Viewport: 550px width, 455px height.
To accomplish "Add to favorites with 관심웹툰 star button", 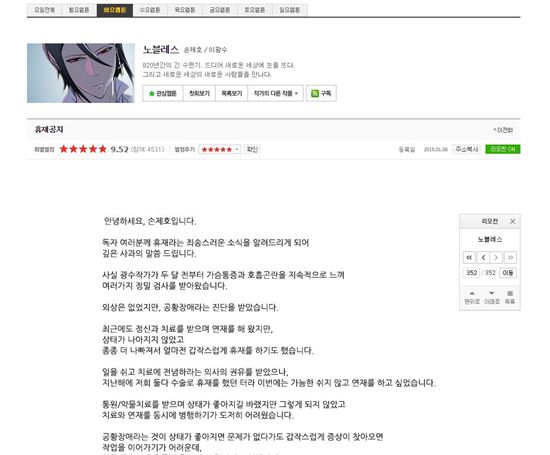I will click(162, 93).
